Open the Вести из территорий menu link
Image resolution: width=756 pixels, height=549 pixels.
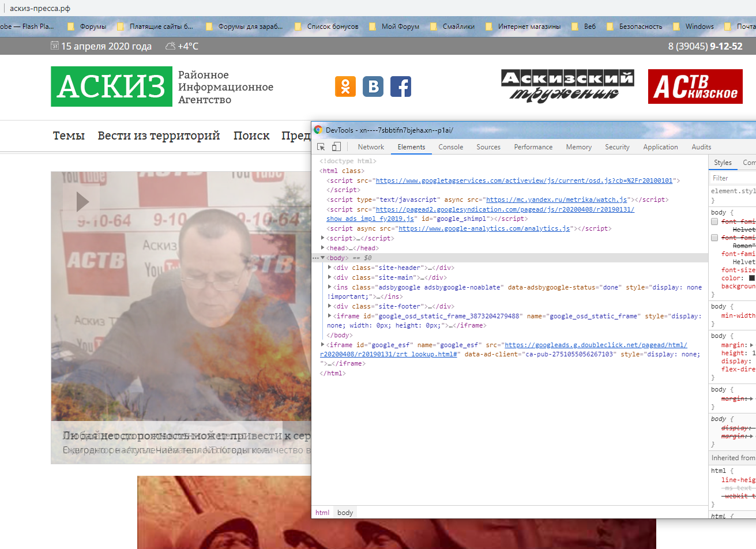click(159, 136)
